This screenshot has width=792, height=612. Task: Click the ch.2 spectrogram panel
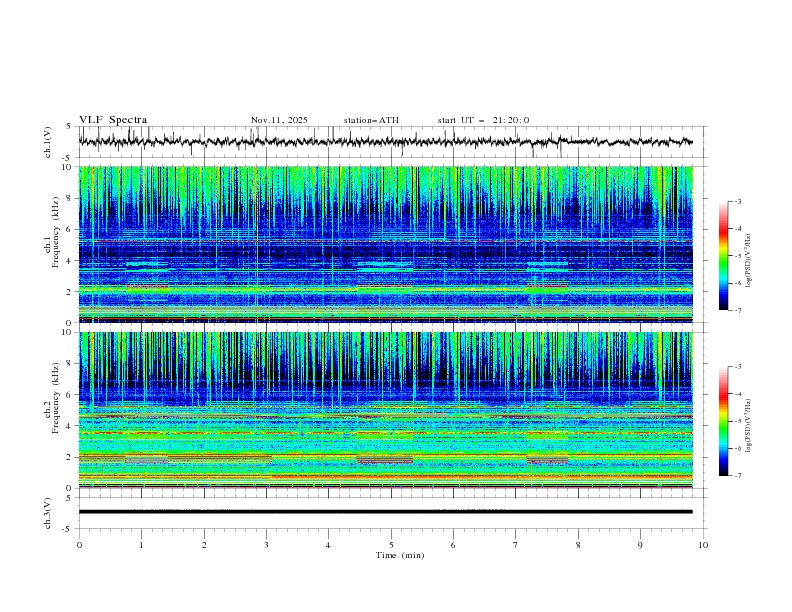pos(386,410)
